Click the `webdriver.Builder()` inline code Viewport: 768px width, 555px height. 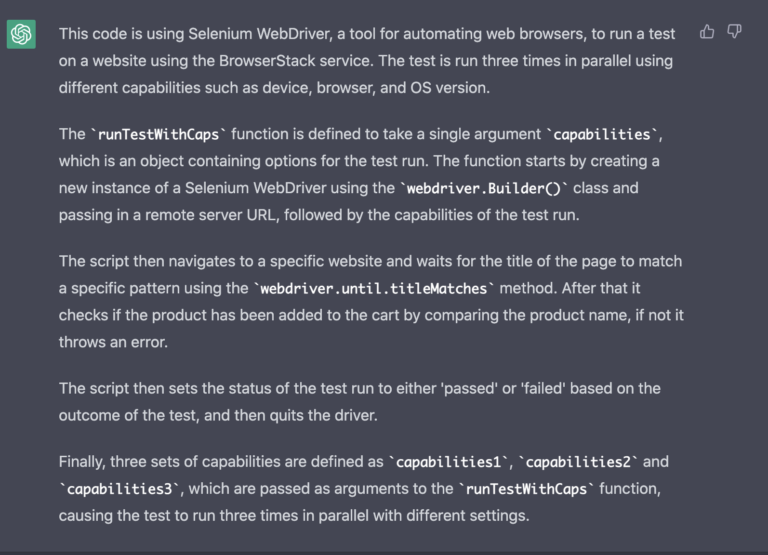coord(483,188)
